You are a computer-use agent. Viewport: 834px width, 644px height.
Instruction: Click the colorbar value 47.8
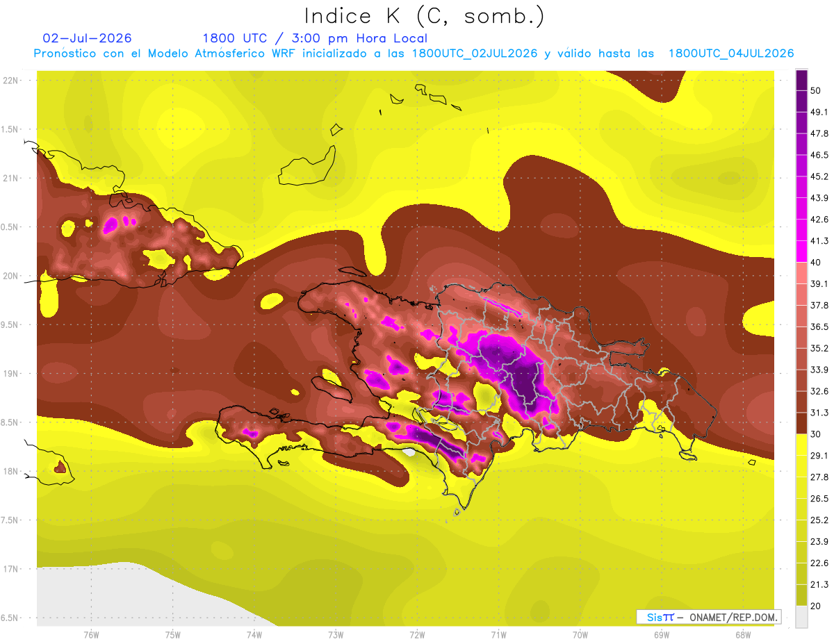coord(819,133)
